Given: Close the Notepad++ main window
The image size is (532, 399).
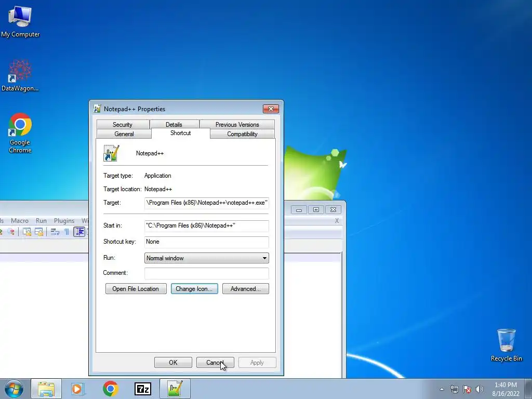Looking at the screenshot, I should pos(333,210).
